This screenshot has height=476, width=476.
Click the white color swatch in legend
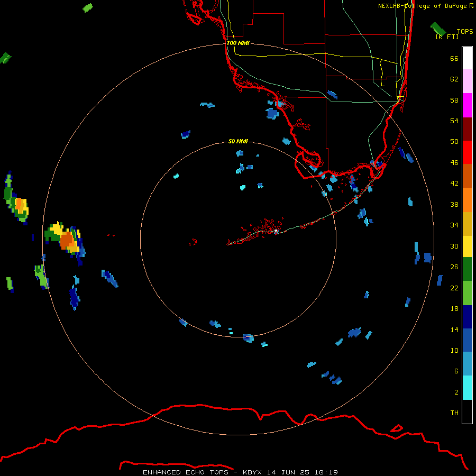coord(467,58)
